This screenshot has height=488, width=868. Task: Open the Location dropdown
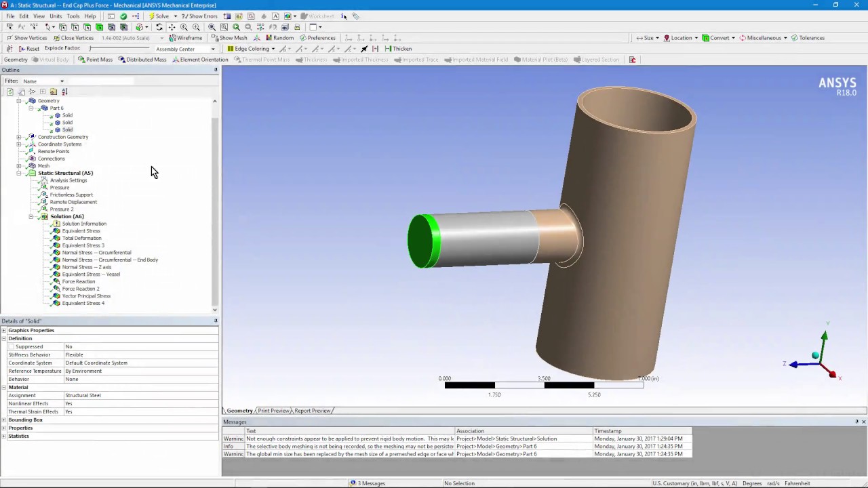click(x=681, y=38)
